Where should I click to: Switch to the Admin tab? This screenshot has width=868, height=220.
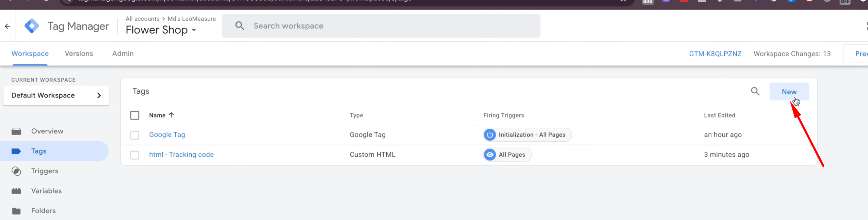coord(123,53)
